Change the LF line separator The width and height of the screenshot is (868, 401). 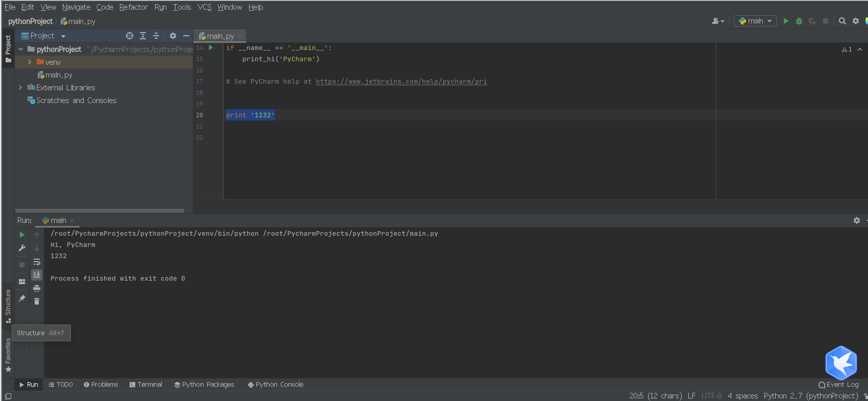click(691, 396)
